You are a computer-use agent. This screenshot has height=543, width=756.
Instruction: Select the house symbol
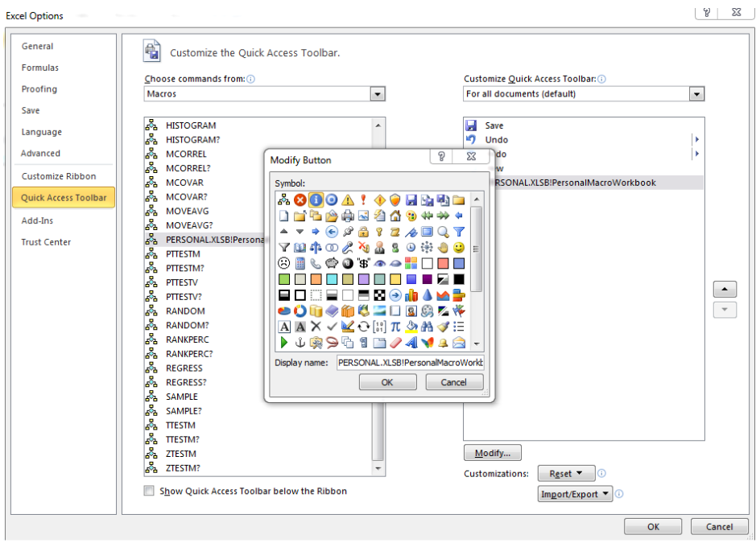click(x=395, y=216)
